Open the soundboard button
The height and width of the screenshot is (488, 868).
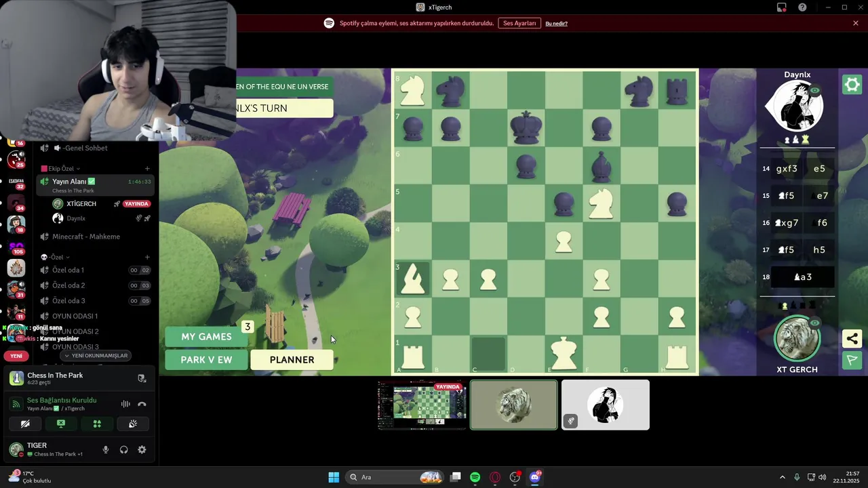[x=133, y=424]
